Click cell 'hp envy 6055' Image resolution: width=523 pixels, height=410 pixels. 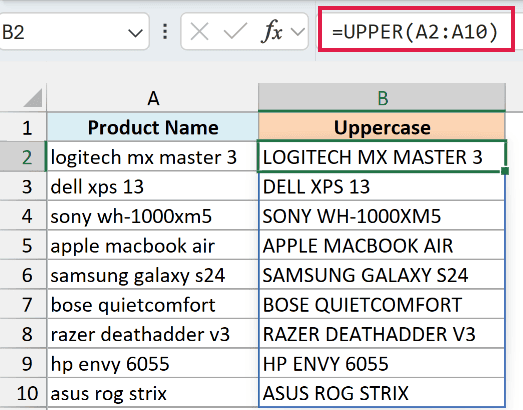(153, 363)
